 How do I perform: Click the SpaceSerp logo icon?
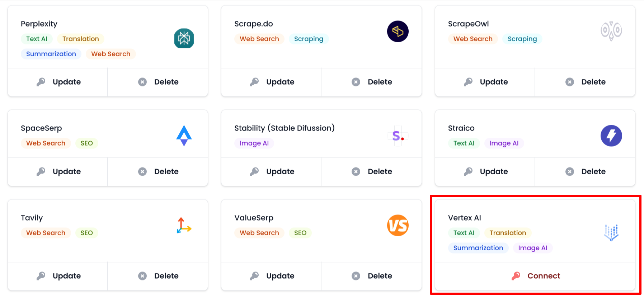tap(184, 136)
